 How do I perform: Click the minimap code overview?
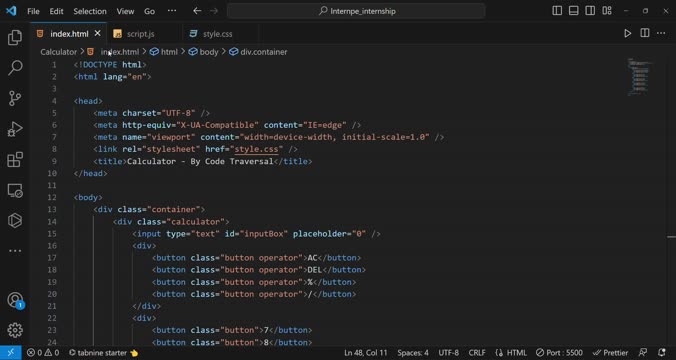(x=639, y=77)
